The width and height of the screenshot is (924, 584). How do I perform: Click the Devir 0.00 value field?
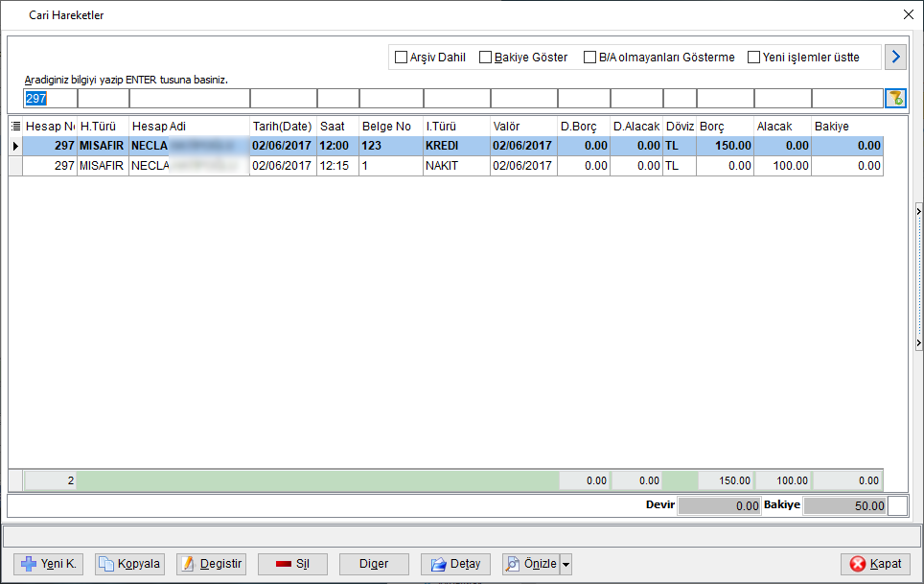(x=719, y=505)
